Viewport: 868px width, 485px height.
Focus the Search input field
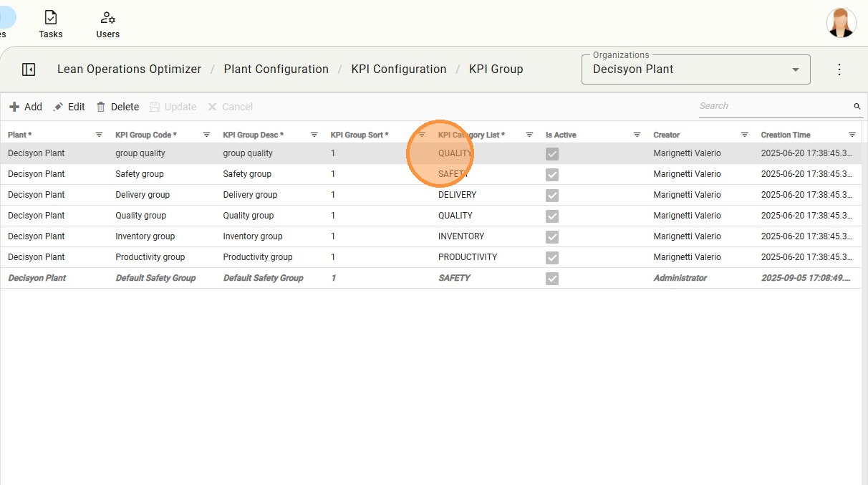(773, 106)
